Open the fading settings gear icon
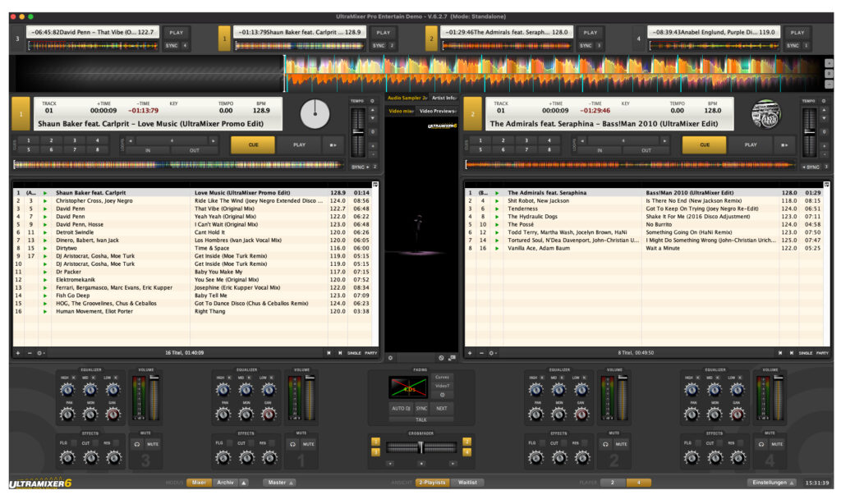The width and height of the screenshot is (841, 504). [x=442, y=395]
